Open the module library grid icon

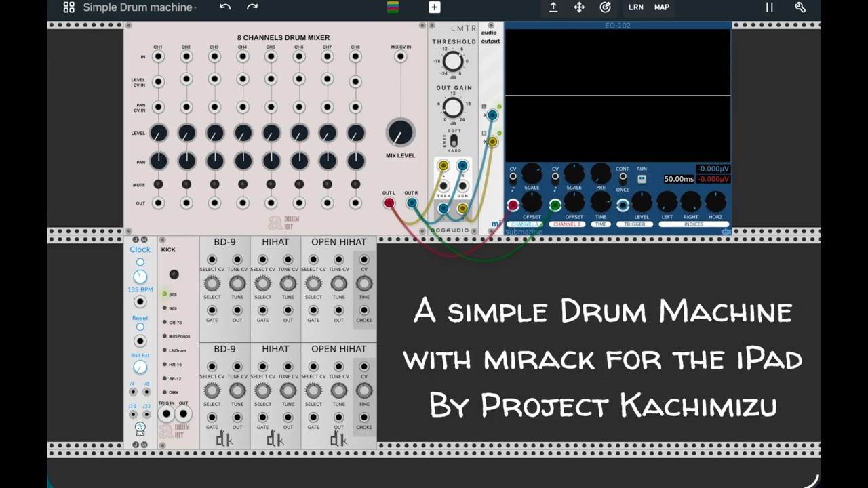coord(68,7)
